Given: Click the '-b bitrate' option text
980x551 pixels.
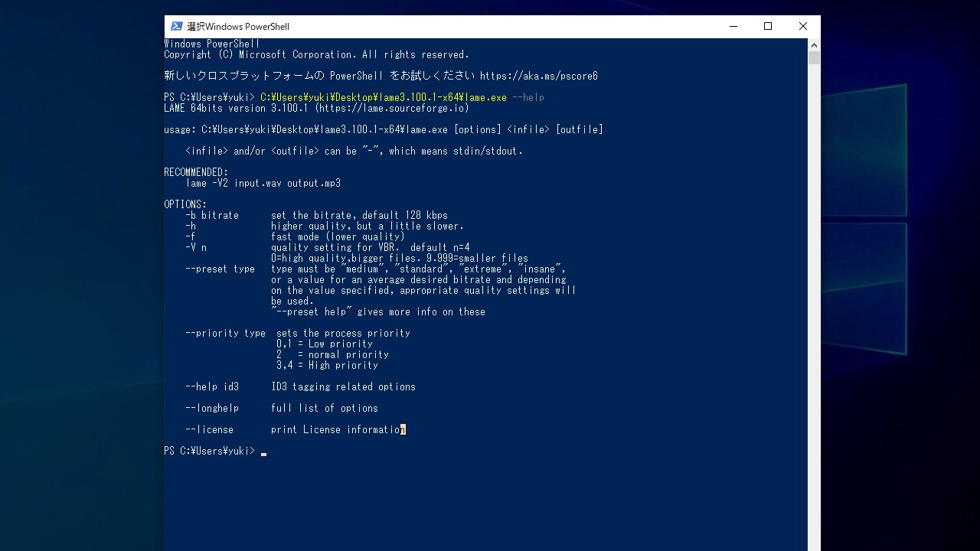Looking at the screenshot, I should [x=212, y=215].
